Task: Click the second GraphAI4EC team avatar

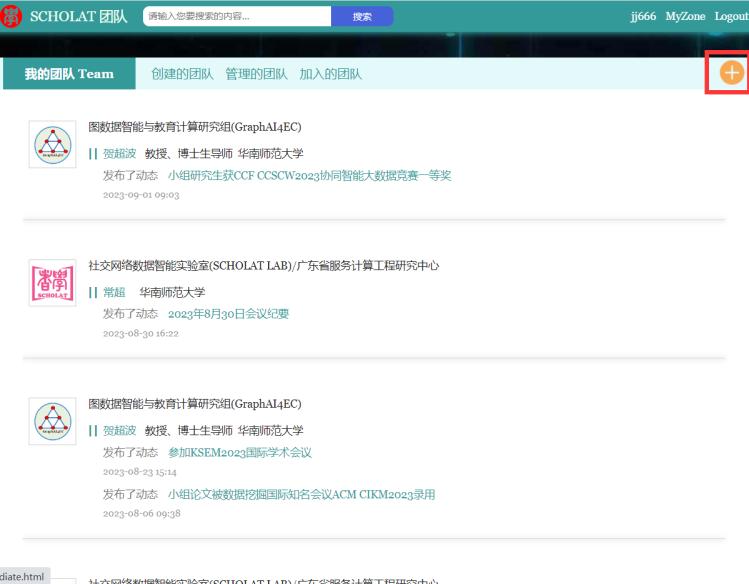Action: point(52,423)
